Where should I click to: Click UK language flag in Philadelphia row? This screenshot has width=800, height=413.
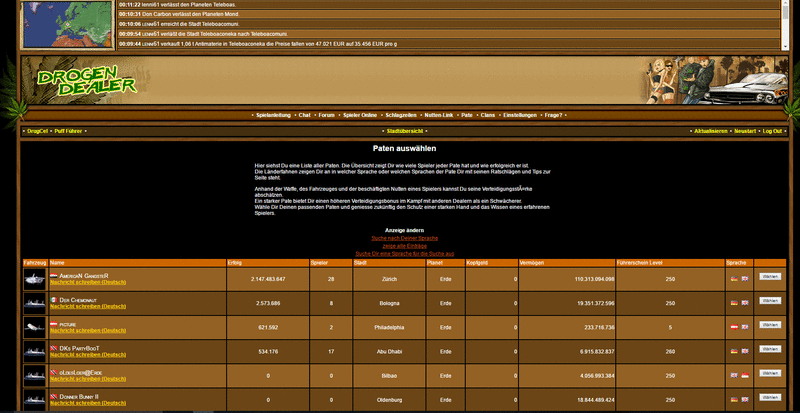point(745,327)
